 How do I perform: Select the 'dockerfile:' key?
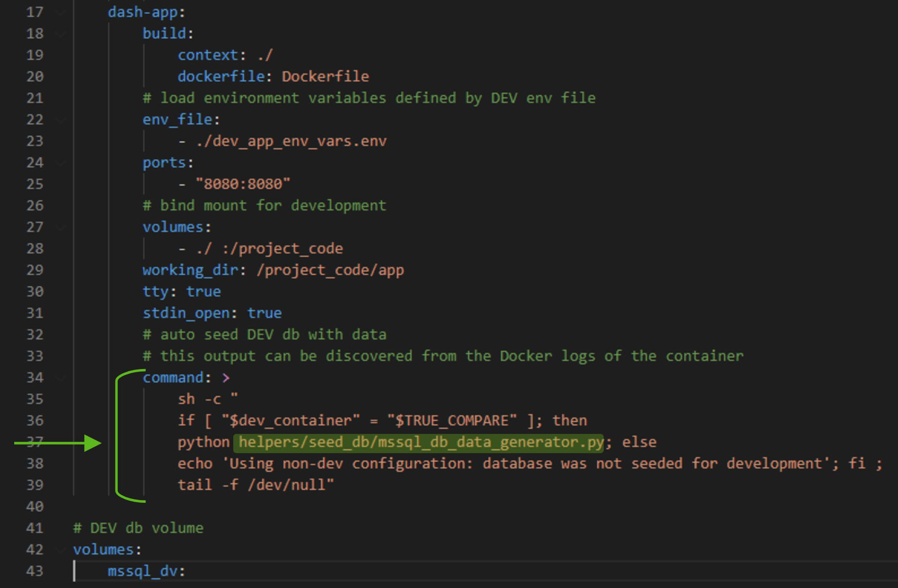click(225, 77)
